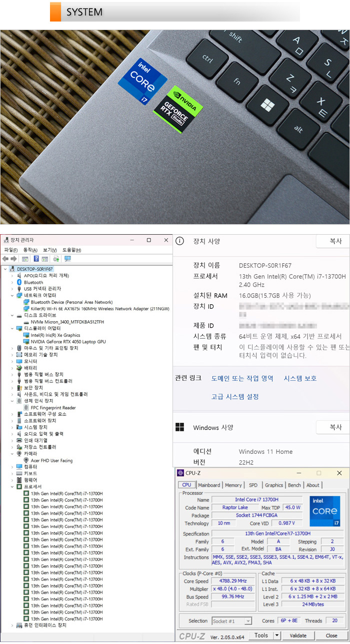This screenshot has height=644, width=350.
Task: Click the scan for hardware changes monitor icon
Action: (67, 259)
